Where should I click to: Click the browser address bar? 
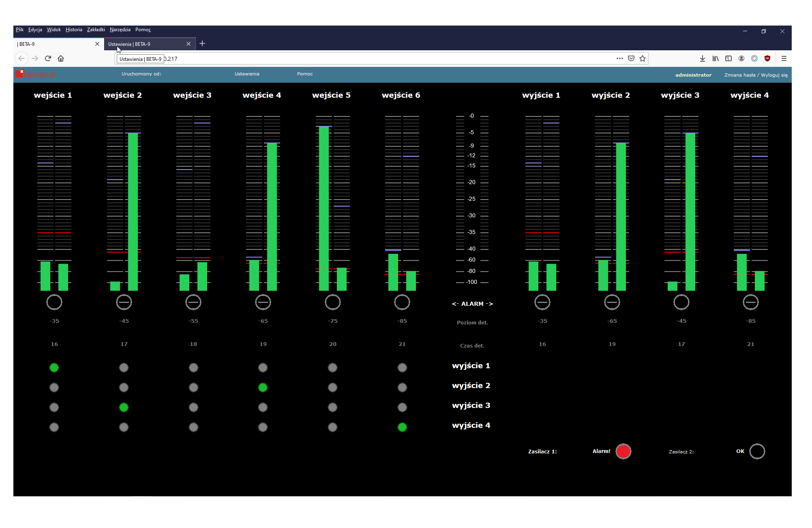pos(365,59)
